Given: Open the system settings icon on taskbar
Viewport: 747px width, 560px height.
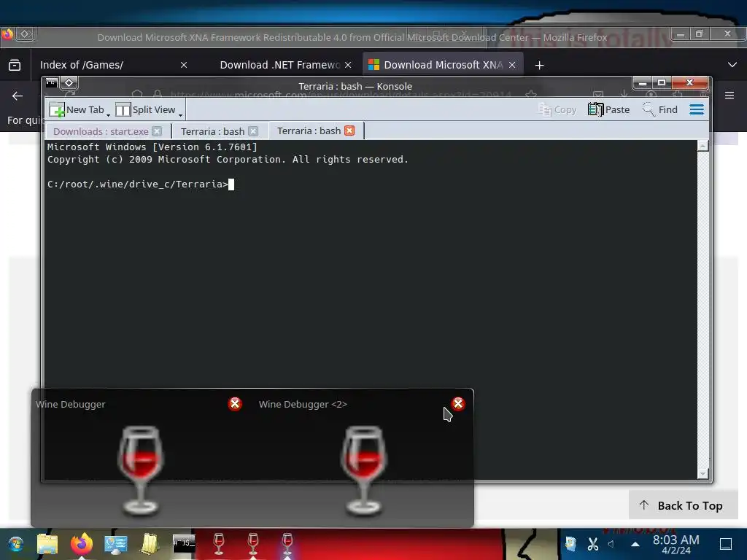Looking at the screenshot, I should point(116,544).
